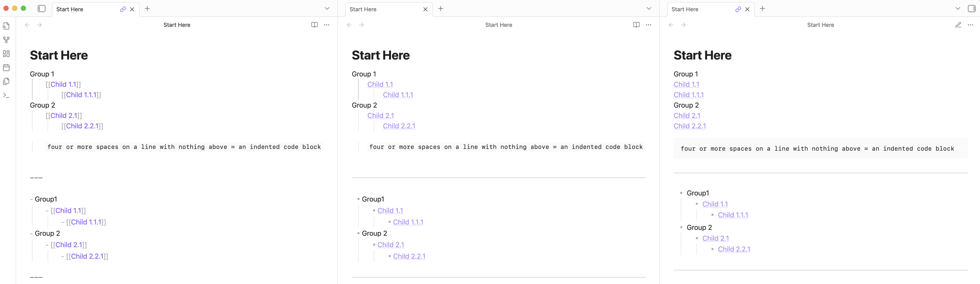Expand tab list chevron in left pane
This screenshot has height=284, width=980.
[327, 8]
